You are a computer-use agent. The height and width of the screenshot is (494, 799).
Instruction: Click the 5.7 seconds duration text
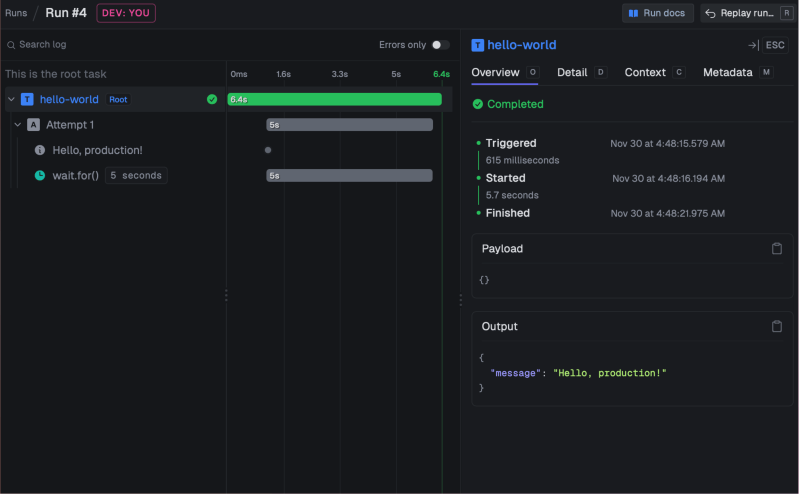512,195
